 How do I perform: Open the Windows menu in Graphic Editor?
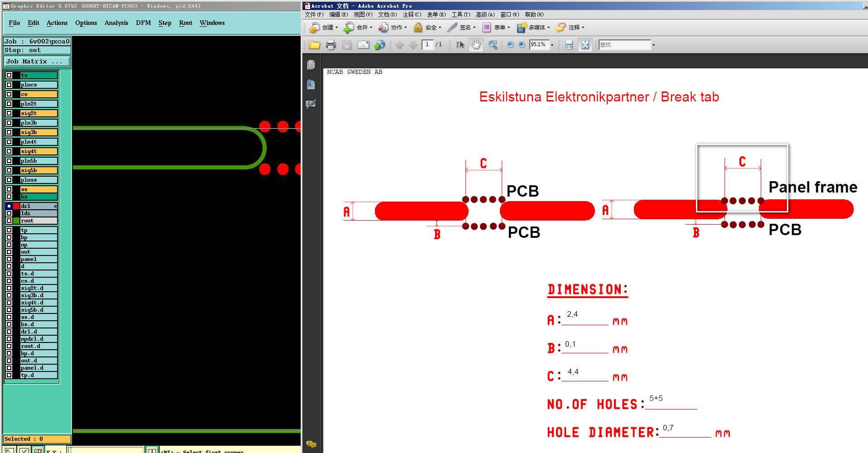(212, 23)
